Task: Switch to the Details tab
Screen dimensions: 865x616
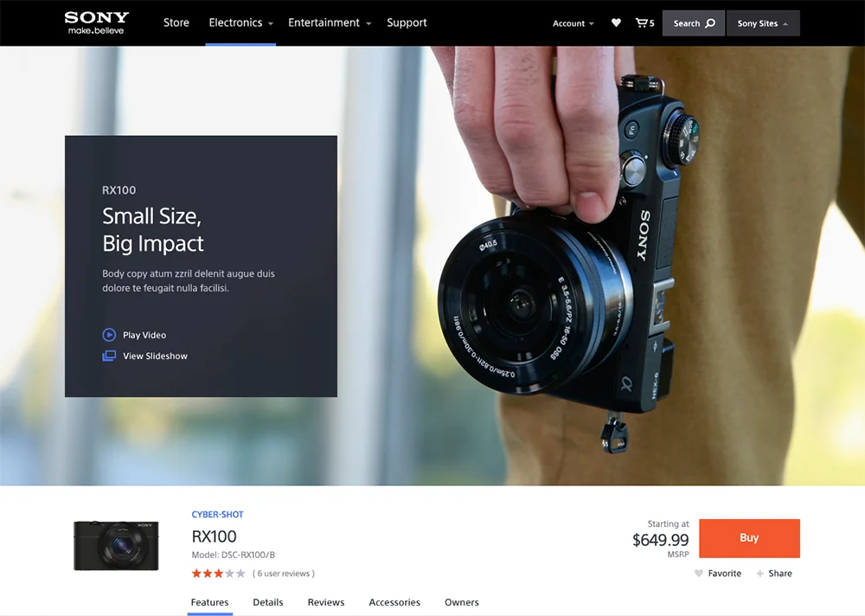Action: coord(268,602)
